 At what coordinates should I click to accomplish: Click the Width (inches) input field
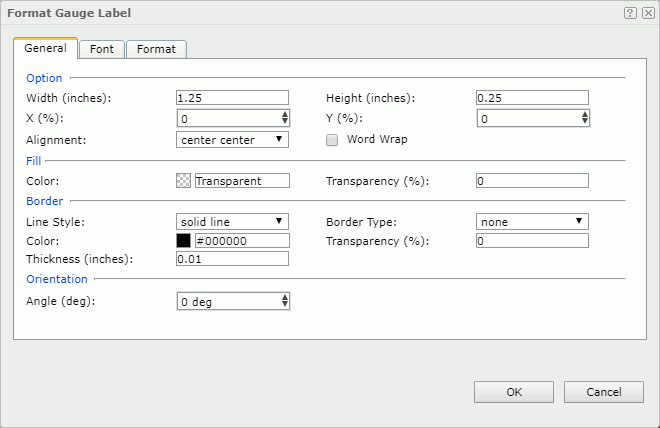click(232, 98)
